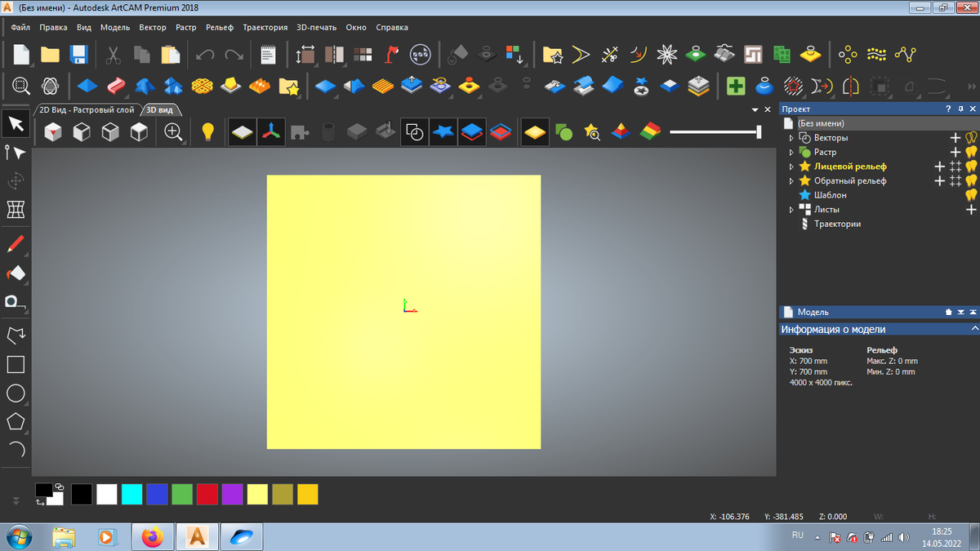Toggle the Векторы layer visibility bulb
Image resolution: width=980 pixels, height=551 pixels.
point(971,138)
